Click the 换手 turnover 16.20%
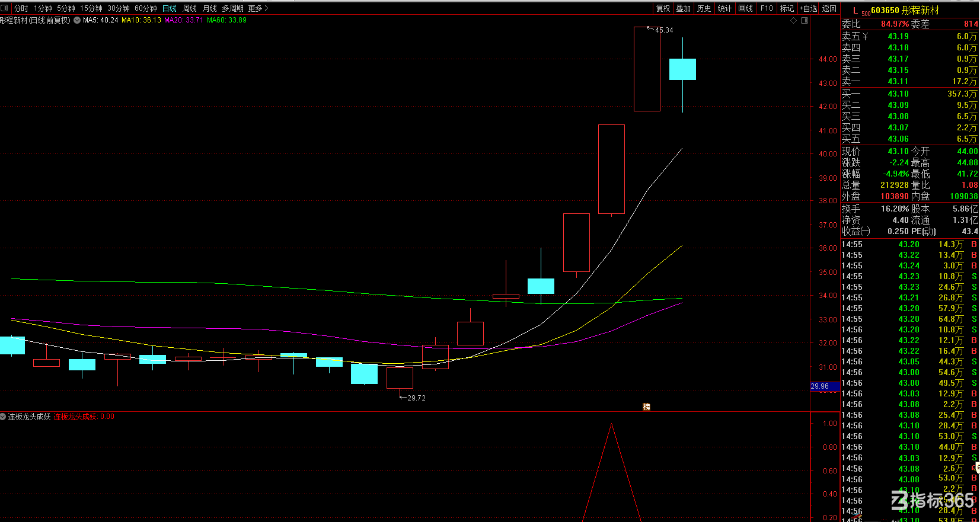The image size is (980, 522). pos(895,209)
